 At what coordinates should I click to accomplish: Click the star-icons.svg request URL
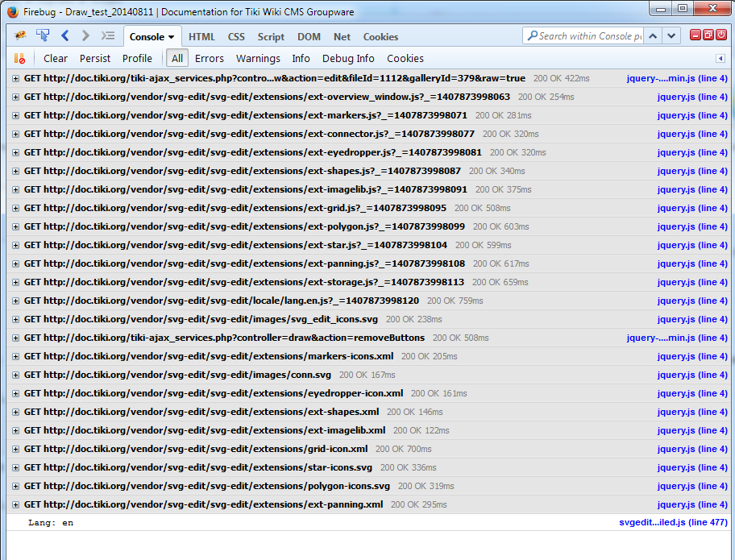pyautogui.click(x=197, y=467)
